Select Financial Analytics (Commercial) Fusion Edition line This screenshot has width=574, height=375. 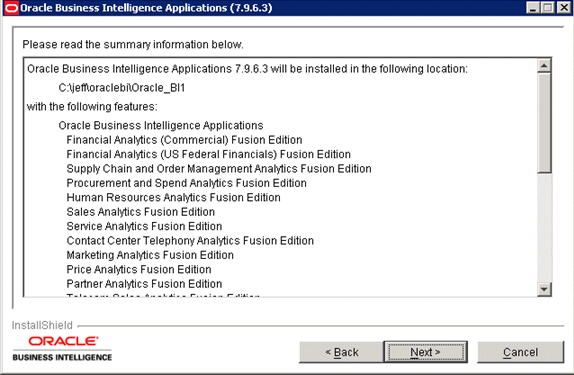(184, 140)
